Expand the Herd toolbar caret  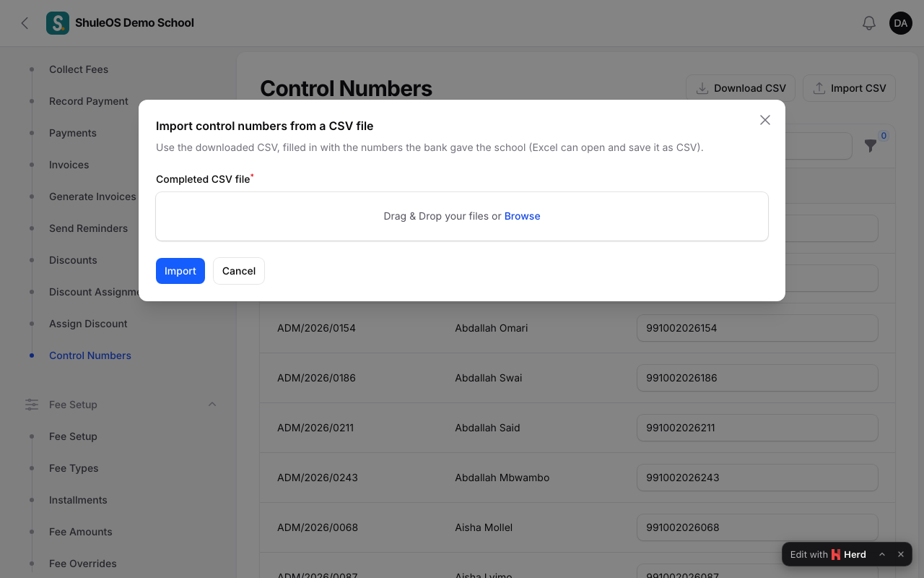[882, 555]
